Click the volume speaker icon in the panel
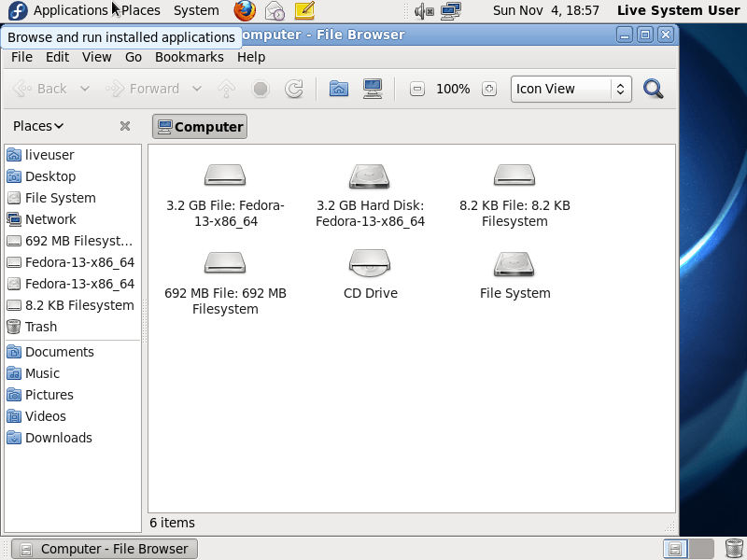The height and width of the screenshot is (560, 747). point(424,10)
